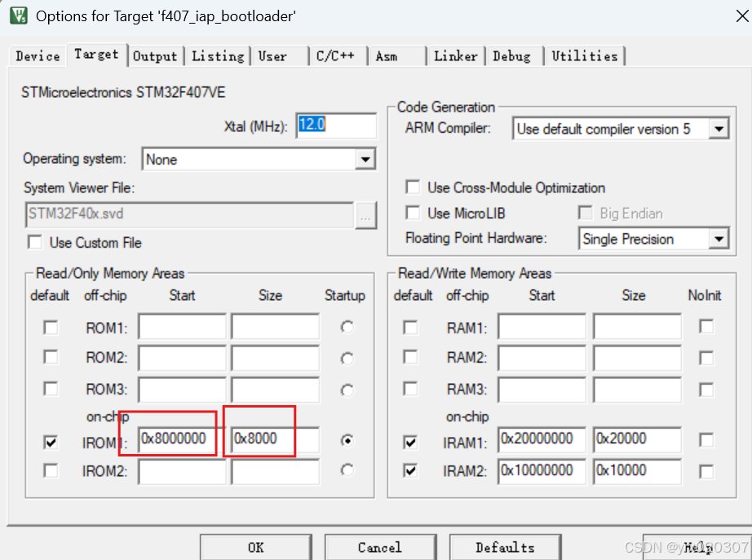Expand Floating Point Hardware dropdown
The width and height of the screenshot is (752, 560).
coord(719,239)
